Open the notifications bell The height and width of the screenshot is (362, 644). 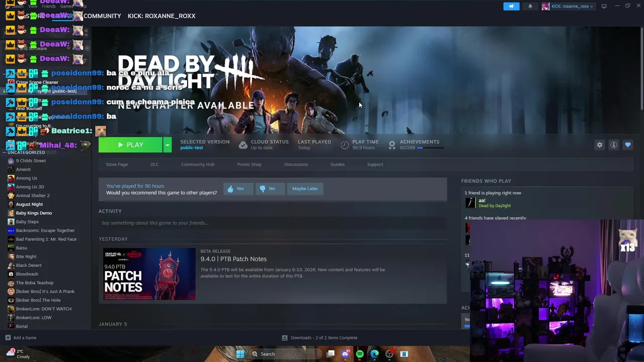(530, 6)
